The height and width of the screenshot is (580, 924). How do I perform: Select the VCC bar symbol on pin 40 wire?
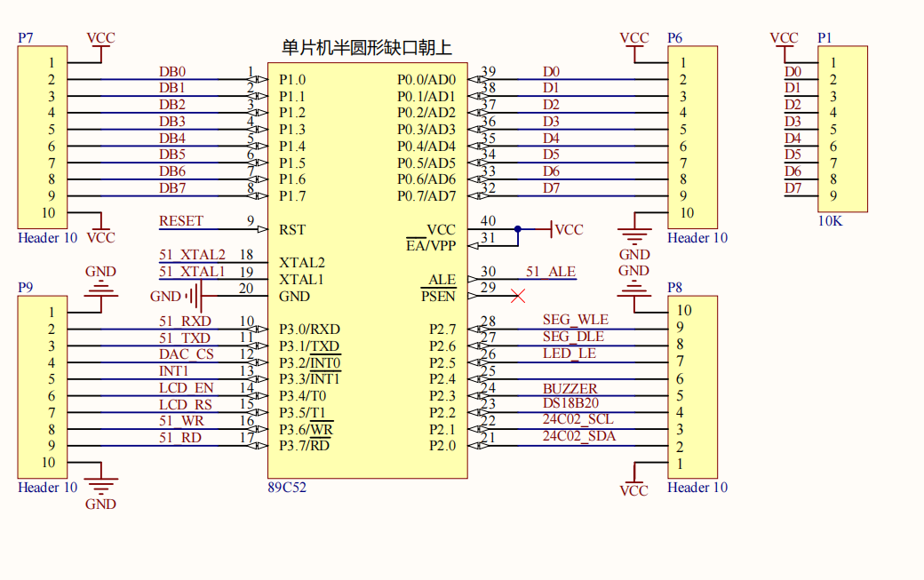567,229
